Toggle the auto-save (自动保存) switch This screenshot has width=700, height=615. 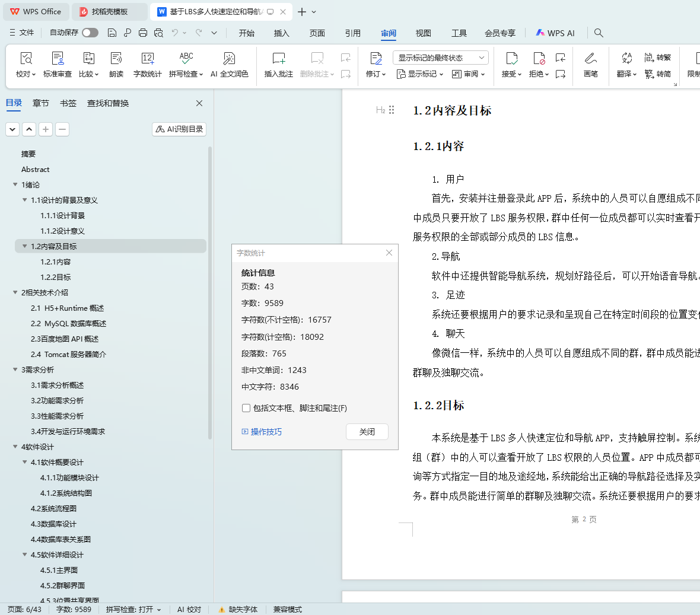[90, 33]
